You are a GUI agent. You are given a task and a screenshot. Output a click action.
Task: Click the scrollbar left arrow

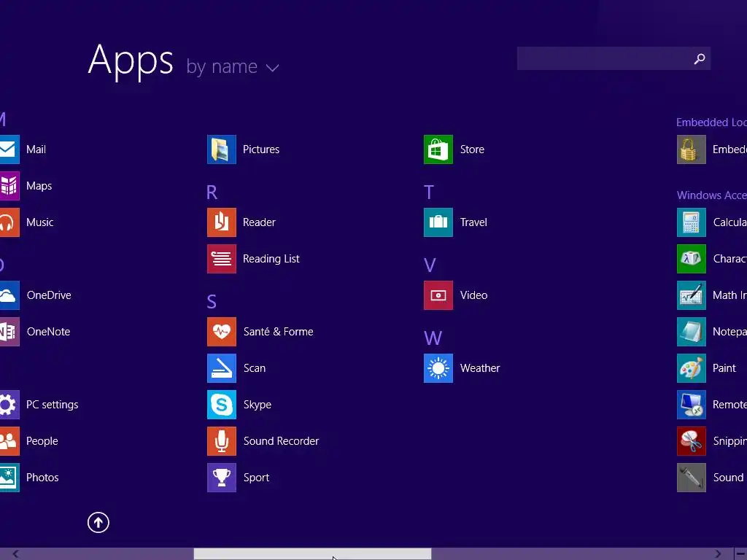click(15, 554)
